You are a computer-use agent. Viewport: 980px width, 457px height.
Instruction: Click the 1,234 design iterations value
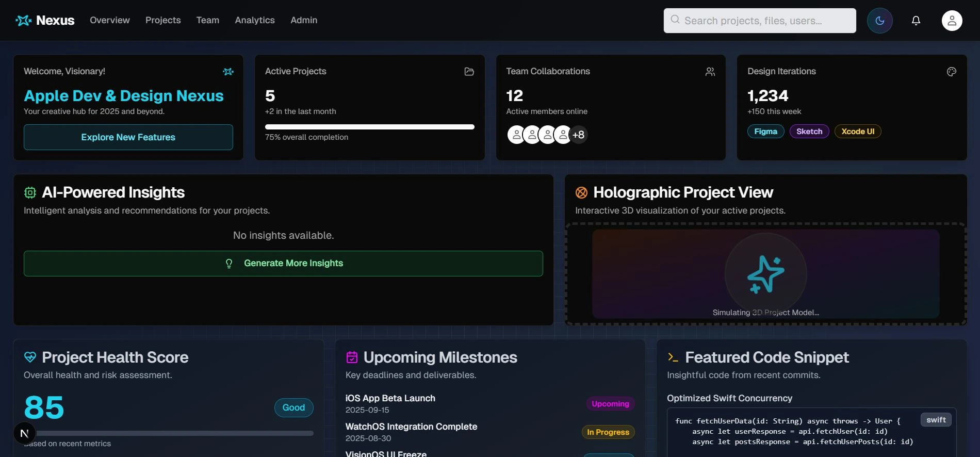[768, 96]
